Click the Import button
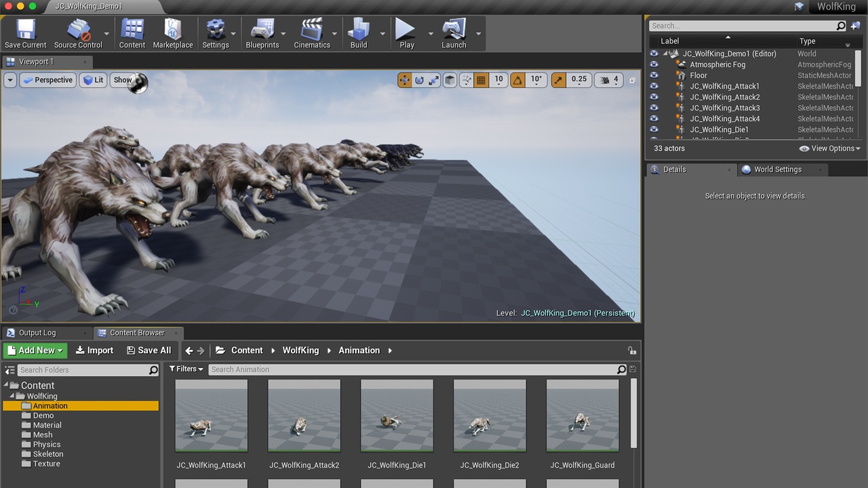 [94, 350]
